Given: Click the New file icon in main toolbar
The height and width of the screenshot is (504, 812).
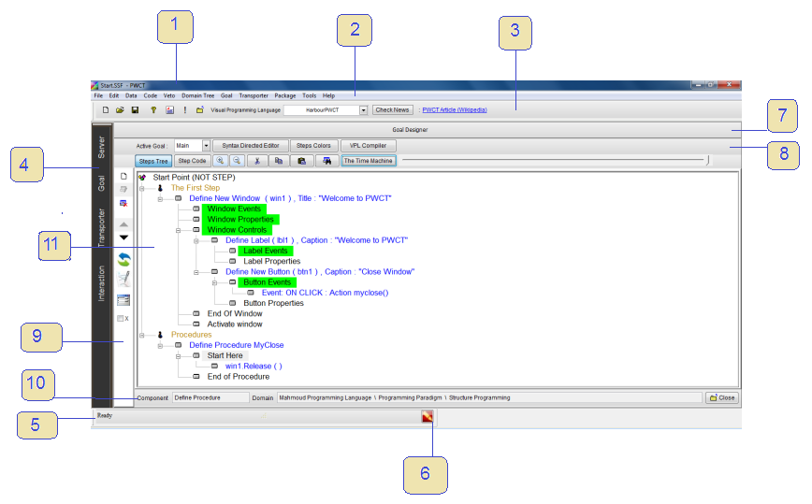Looking at the screenshot, I should pyautogui.click(x=106, y=110).
